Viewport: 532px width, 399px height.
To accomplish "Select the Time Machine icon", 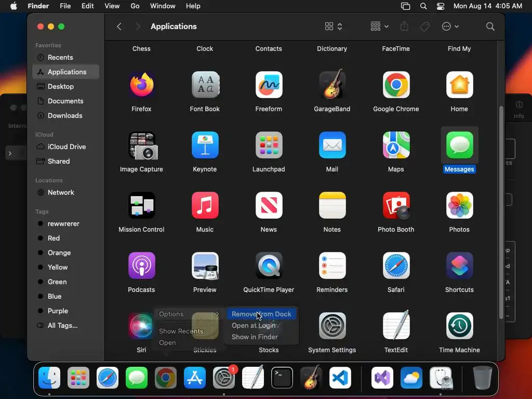I will pos(459,326).
